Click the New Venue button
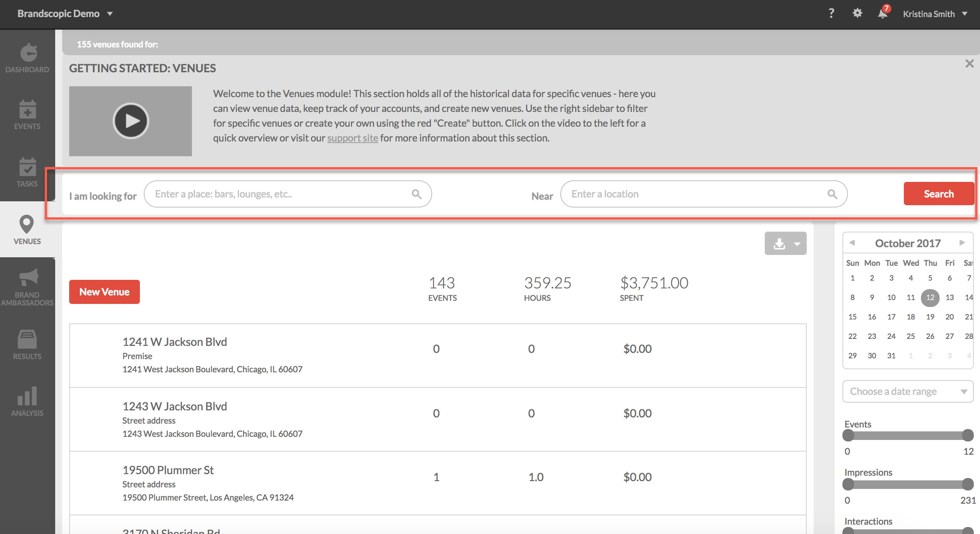The image size is (980, 534). [105, 292]
